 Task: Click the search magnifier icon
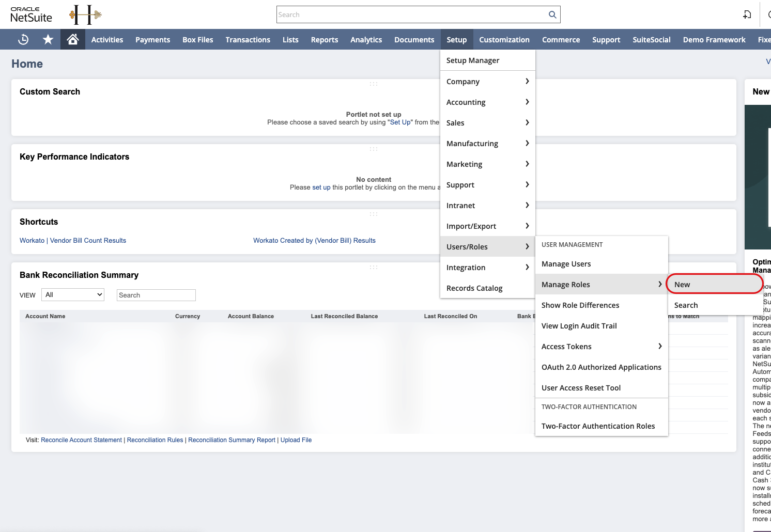coord(552,14)
